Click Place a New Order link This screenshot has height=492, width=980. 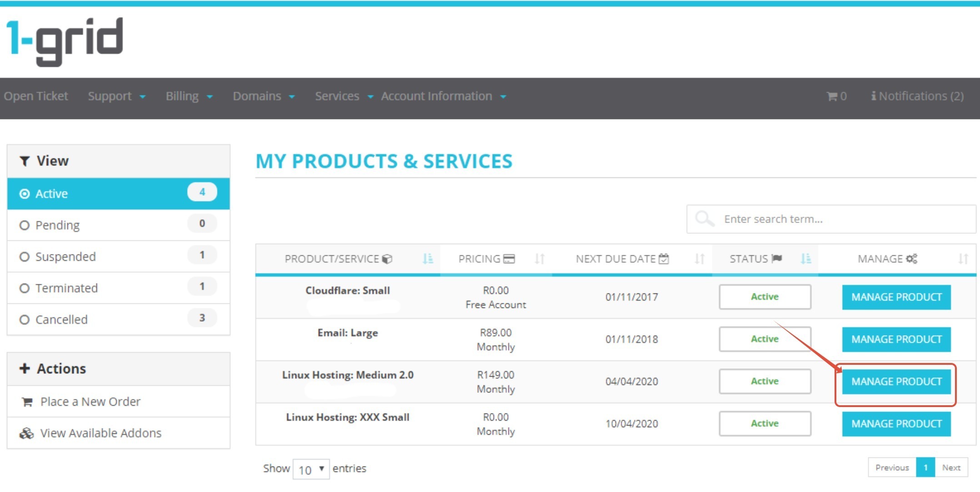[x=90, y=402]
